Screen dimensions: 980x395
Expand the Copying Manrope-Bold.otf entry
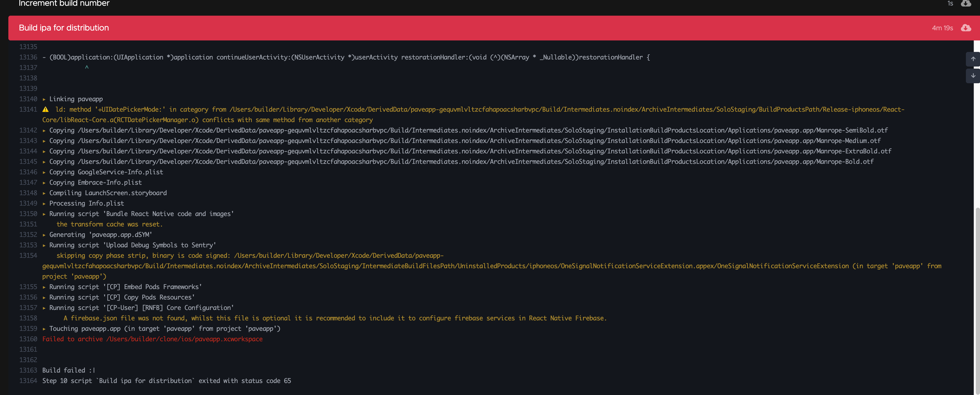44,162
